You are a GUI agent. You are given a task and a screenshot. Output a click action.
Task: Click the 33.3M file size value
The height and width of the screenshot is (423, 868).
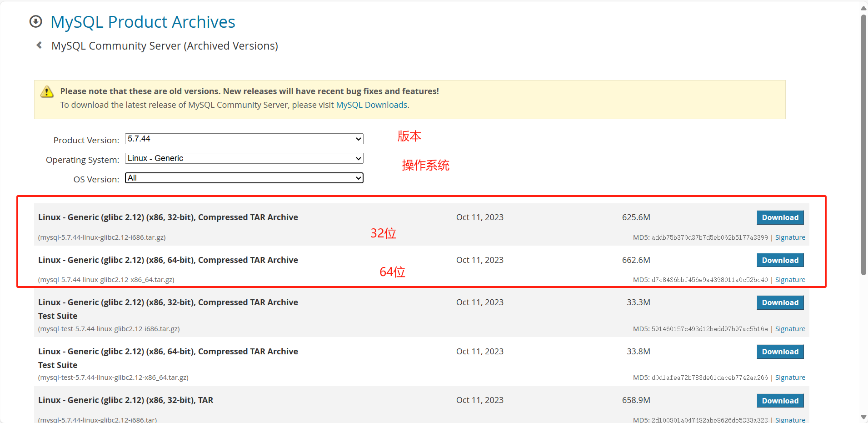click(x=638, y=302)
